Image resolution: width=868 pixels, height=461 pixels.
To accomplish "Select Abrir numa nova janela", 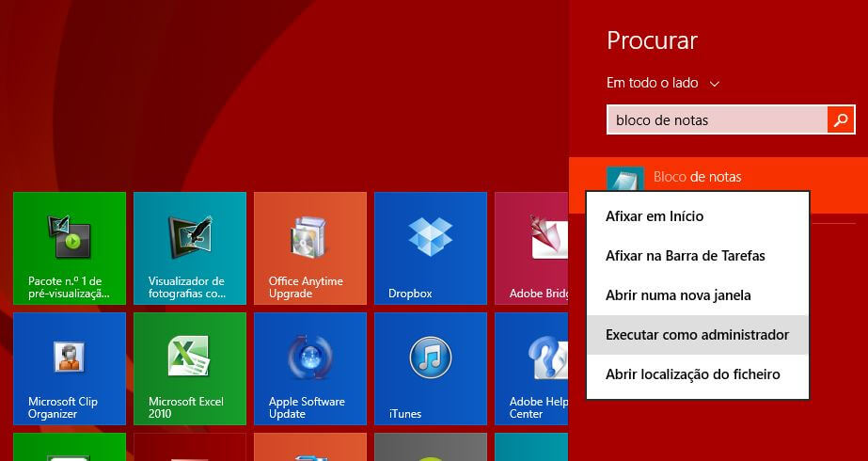I will click(x=698, y=295).
